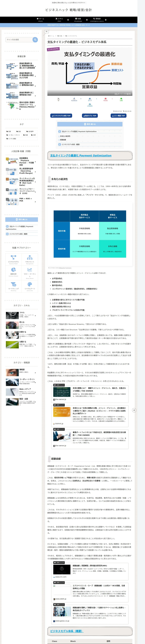
Task: Open the 考える skill category
Action: click(22, 325)
